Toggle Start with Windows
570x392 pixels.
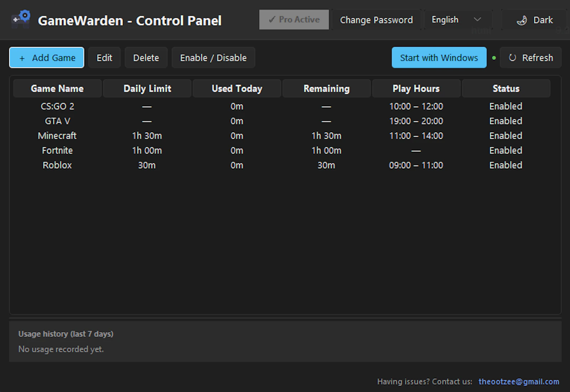(x=439, y=58)
